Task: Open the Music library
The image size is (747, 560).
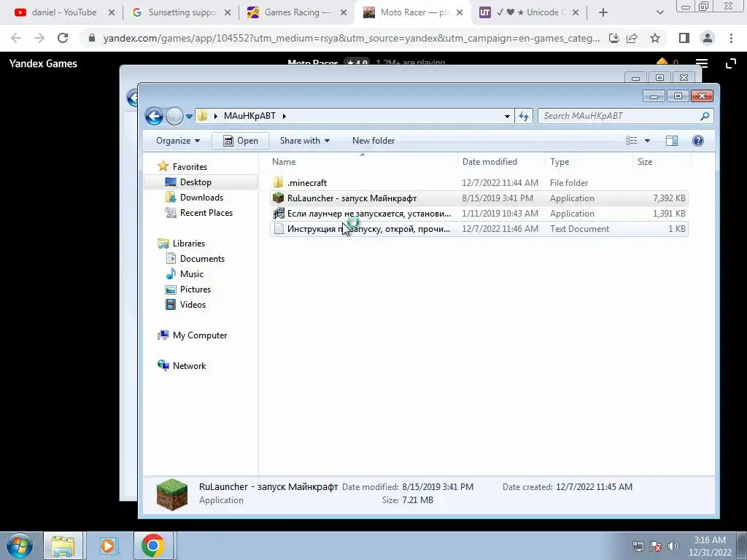Action: [x=192, y=274]
